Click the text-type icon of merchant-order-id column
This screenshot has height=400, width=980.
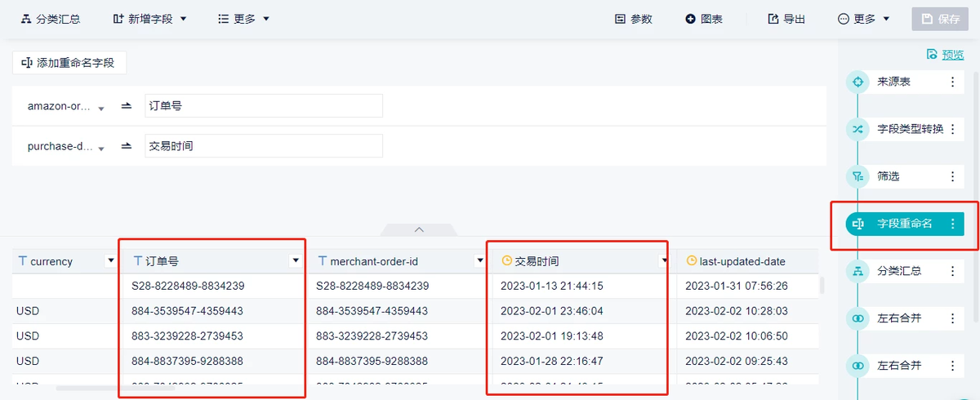[322, 261]
